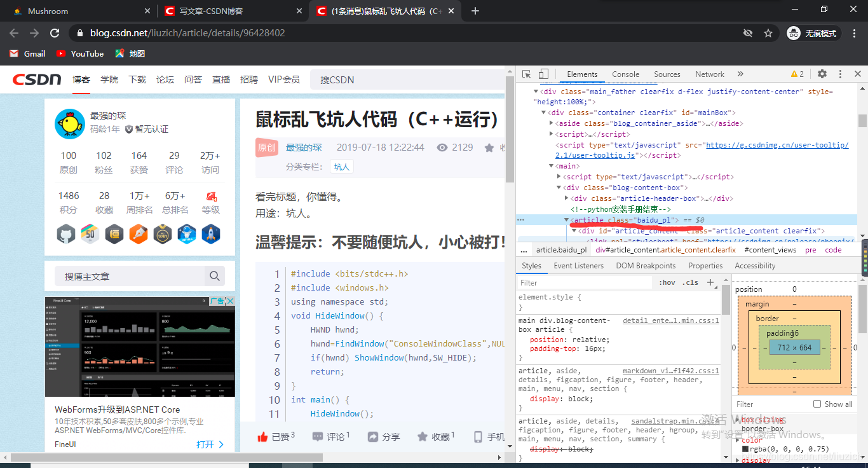
Task: Open the Chrome three-dot menu
Action: click(x=856, y=33)
